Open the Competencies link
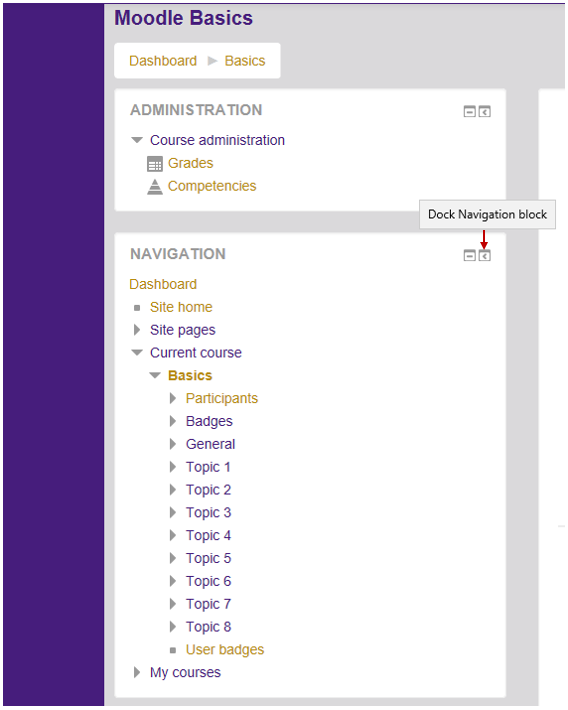Screen dimensions: 568x710 coord(212,186)
